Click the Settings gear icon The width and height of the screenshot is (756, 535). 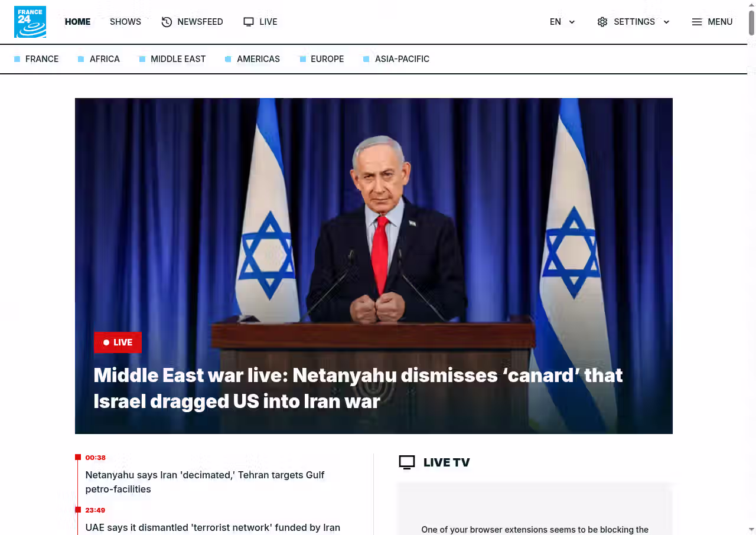click(x=602, y=22)
